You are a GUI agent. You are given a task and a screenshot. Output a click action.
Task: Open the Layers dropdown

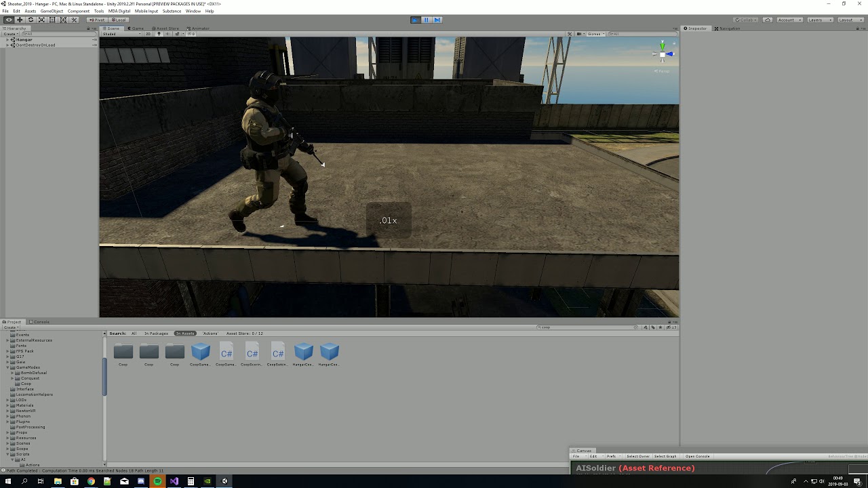819,20
